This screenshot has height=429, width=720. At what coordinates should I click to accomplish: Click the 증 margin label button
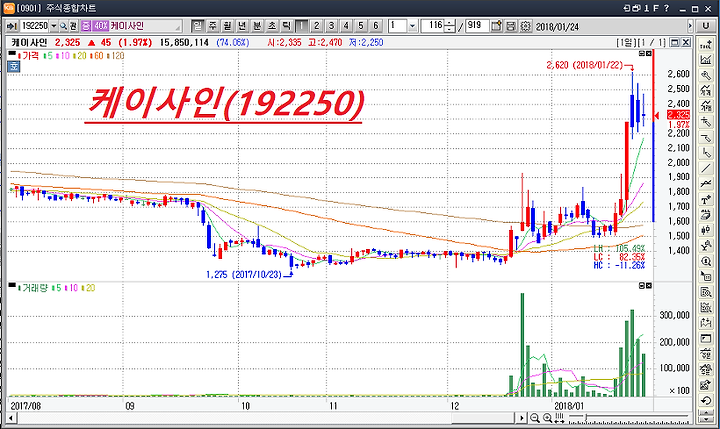[86, 26]
